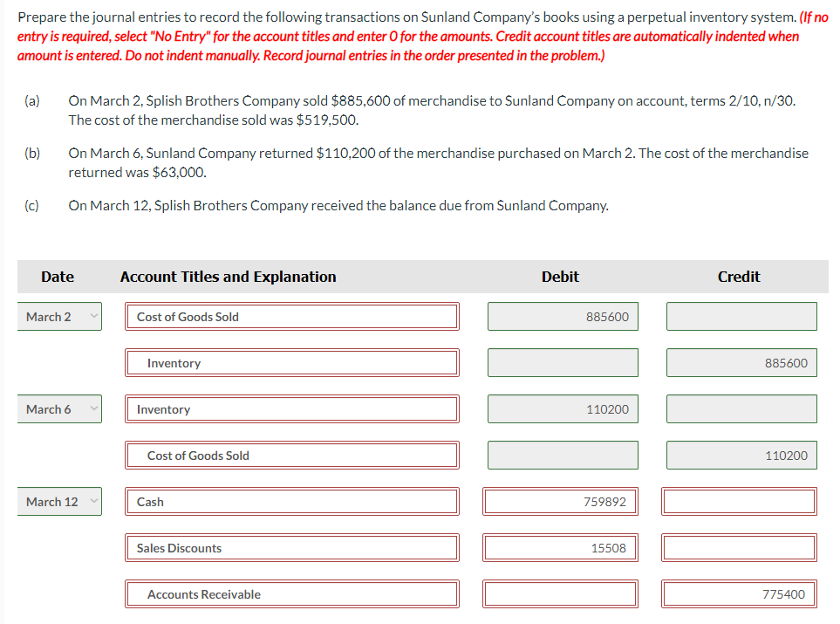
Task: Click the text 'The cost of the merchandise sold was $519,500.'
Action: point(213,120)
